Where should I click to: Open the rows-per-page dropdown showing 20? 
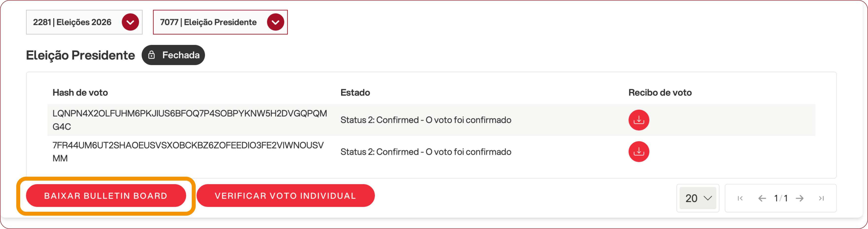click(x=697, y=198)
